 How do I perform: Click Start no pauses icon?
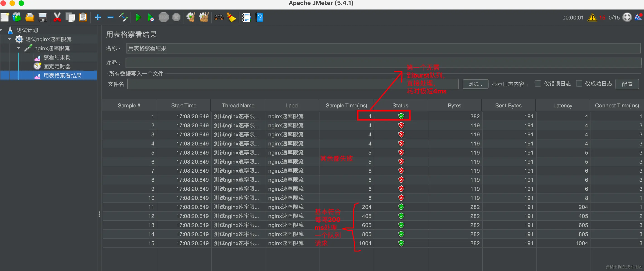150,17
